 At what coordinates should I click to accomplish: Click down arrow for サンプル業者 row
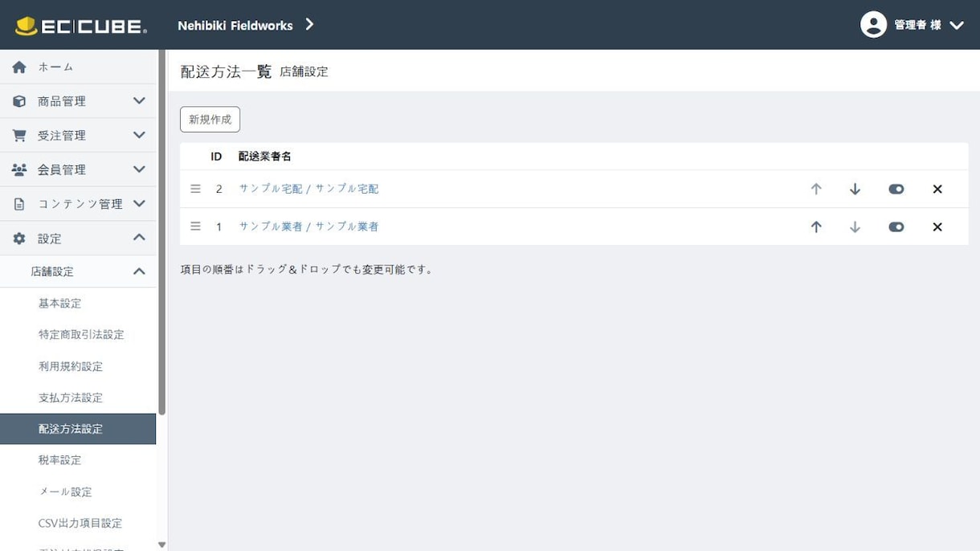[x=855, y=227]
